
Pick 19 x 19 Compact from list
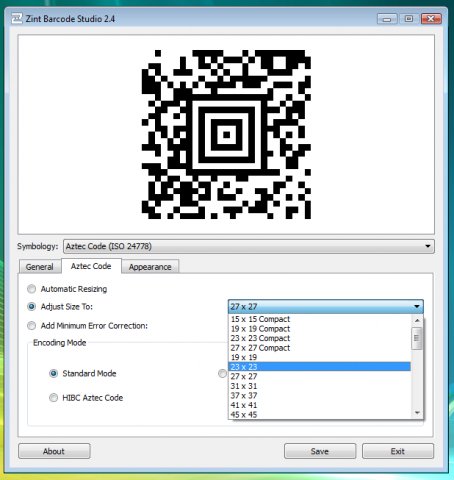(320, 329)
